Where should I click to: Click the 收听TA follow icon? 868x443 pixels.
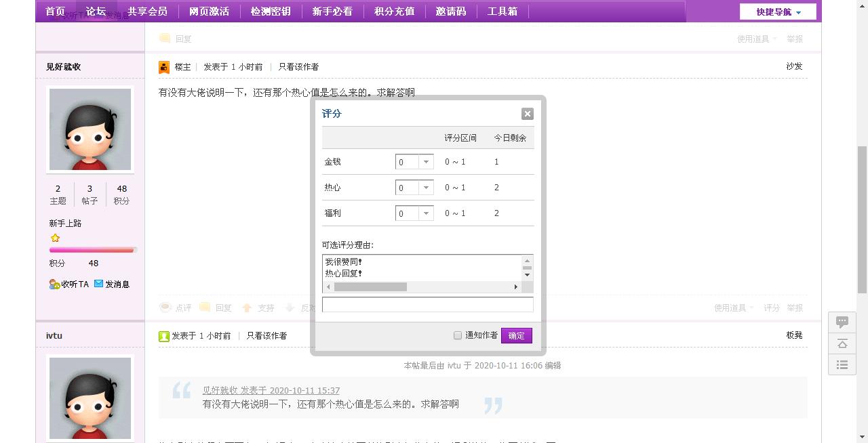(x=54, y=284)
